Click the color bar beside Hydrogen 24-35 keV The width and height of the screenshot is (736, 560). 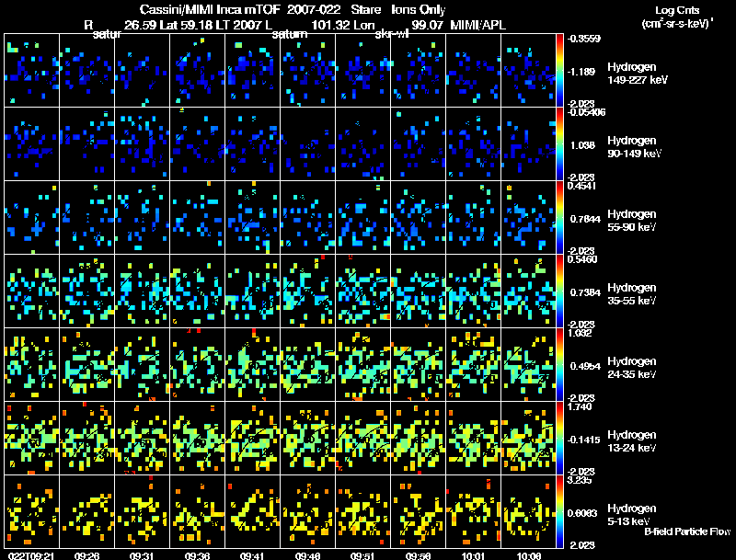[559, 364]
